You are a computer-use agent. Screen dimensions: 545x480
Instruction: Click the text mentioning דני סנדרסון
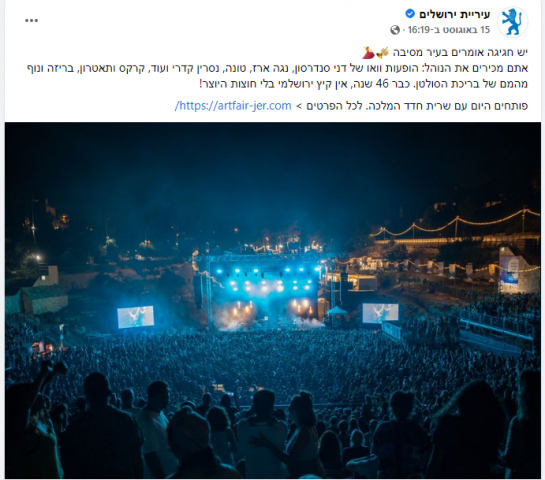[277, 68]
